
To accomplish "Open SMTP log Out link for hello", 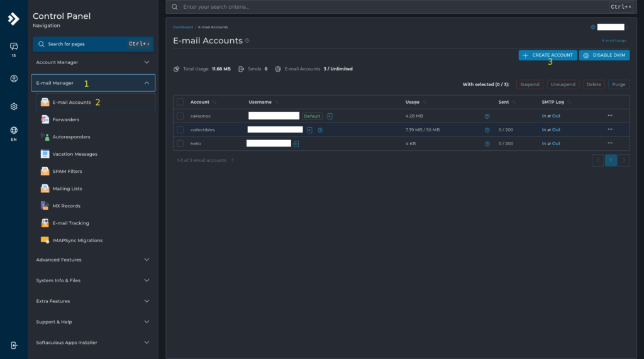I will tap(556, 144).
